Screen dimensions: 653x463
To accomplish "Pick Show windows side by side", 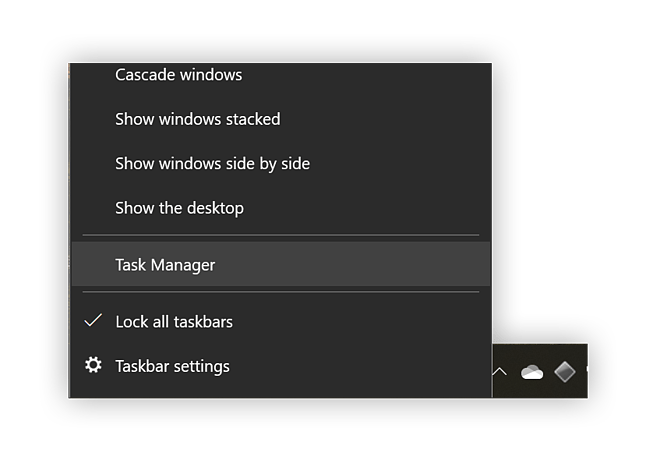I will (x=212, y=163).
